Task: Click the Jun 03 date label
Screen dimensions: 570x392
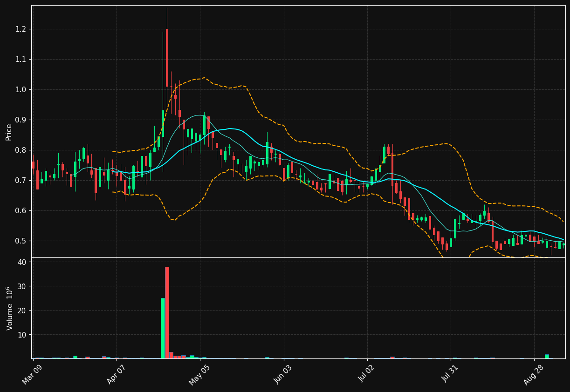Action: coord(282,375)
